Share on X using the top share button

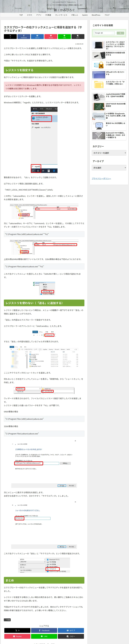tap(10, 36)
